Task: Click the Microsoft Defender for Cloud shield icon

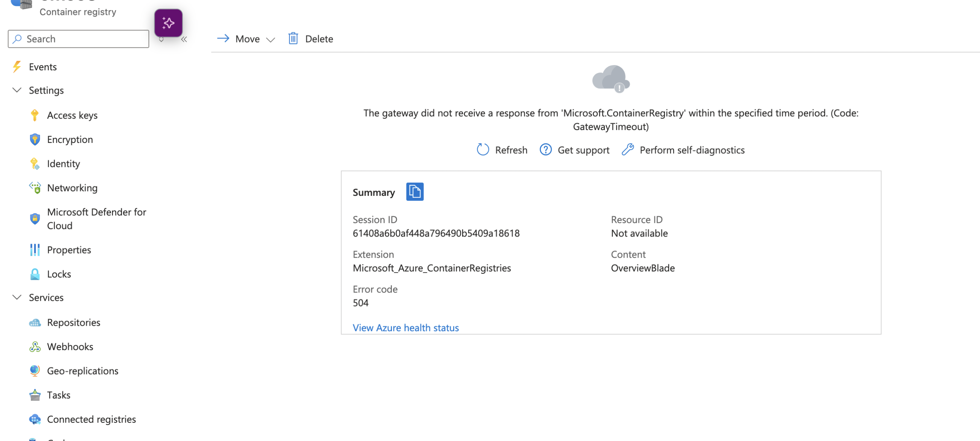Action: tap(35, 218)
